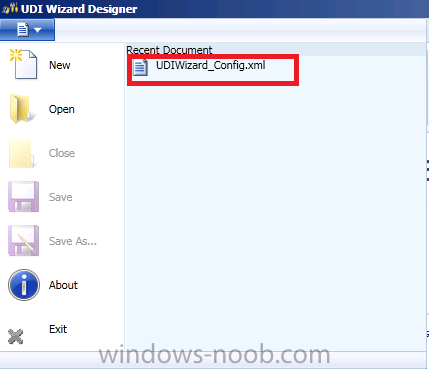Choose Save menu label
Screen dimensions: 429x369
[x=60, y=197]
